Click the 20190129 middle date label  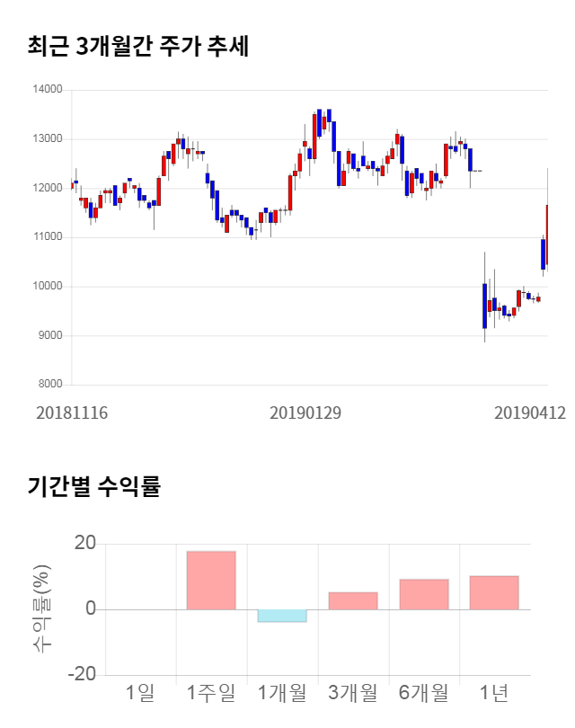point(305,413)
